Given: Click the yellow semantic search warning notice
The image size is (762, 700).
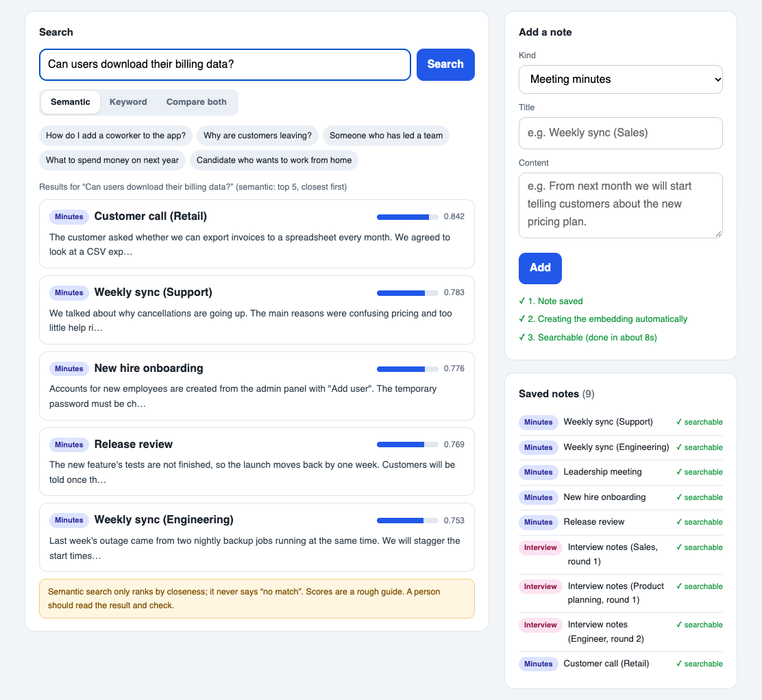Looking at the screenshot, I should (x=256, y=599).
